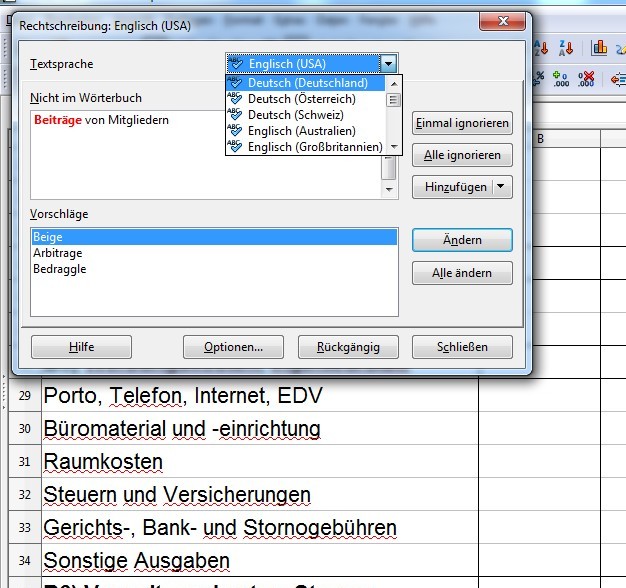Decrease indent toolbar icon
Image resolution: width=626 pixels, height=588 pixels.
pyautogui.click(x=618, y=79)
